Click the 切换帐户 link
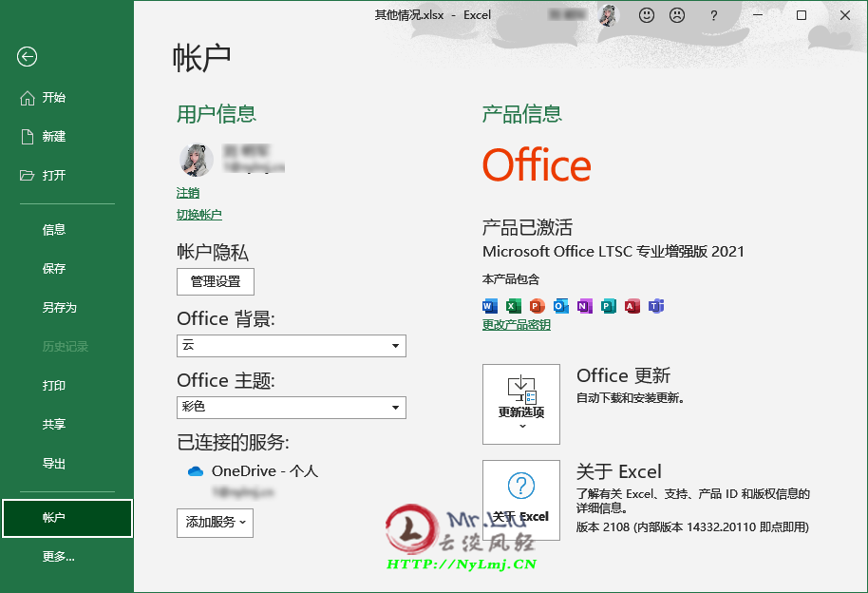 pos(199,215)
